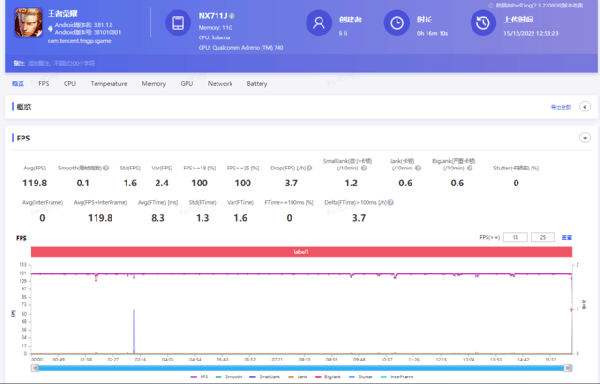
Task: Toggle the Smooth series in chart legend
Action: point(229,377)
